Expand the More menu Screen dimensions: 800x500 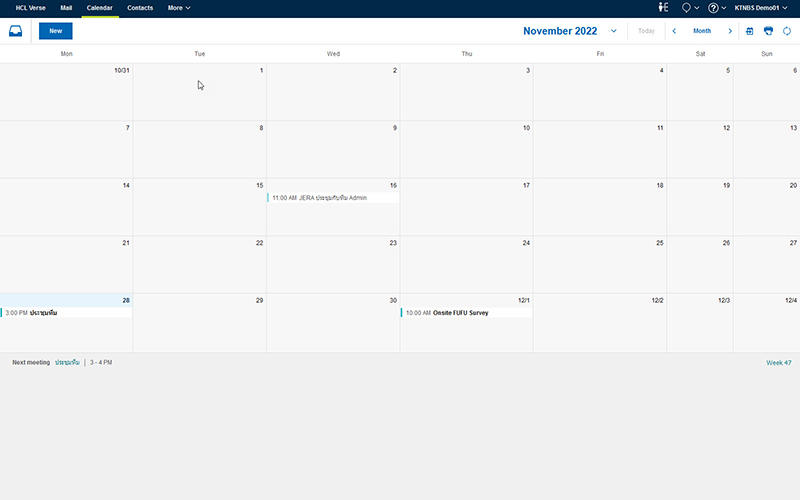[179, 7]
